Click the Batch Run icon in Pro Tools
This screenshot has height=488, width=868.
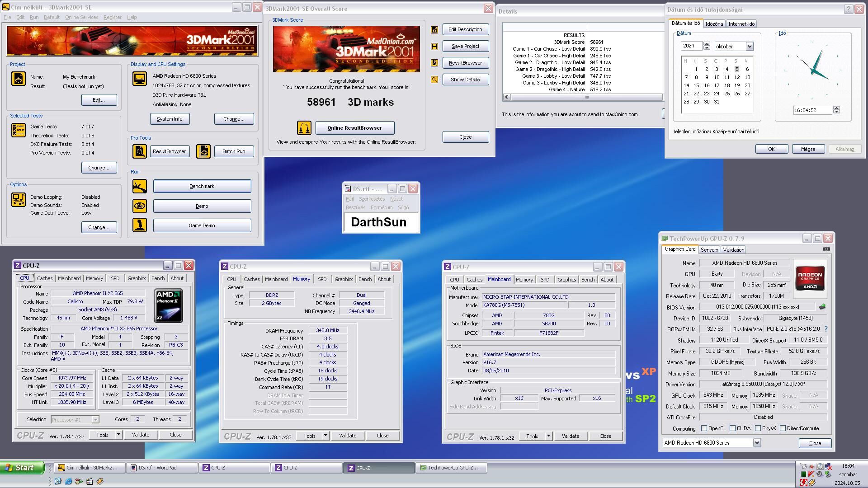(203, 151)
